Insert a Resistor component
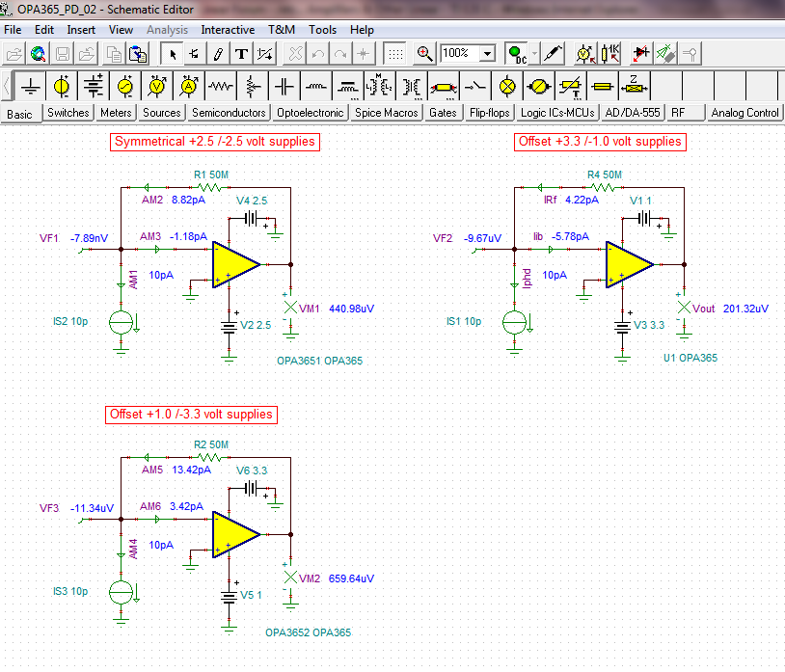The width and height of the screenshot is (785, 672). pyautogui.click(x=221, y=87)
